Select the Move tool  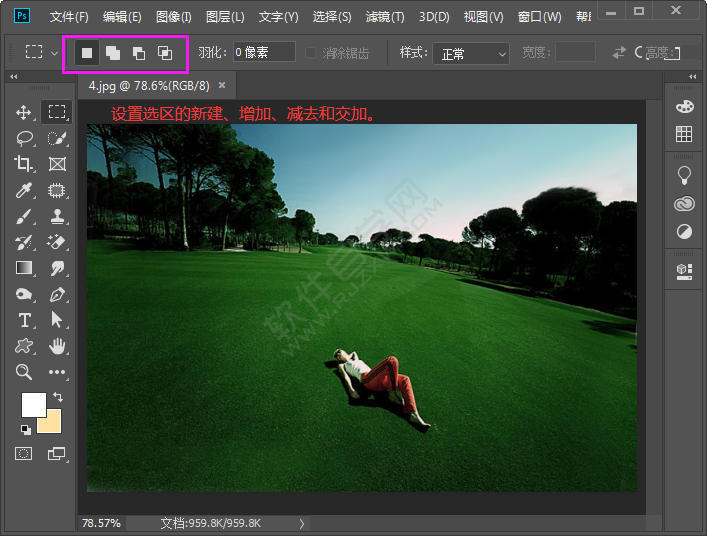tap(24, 112)
